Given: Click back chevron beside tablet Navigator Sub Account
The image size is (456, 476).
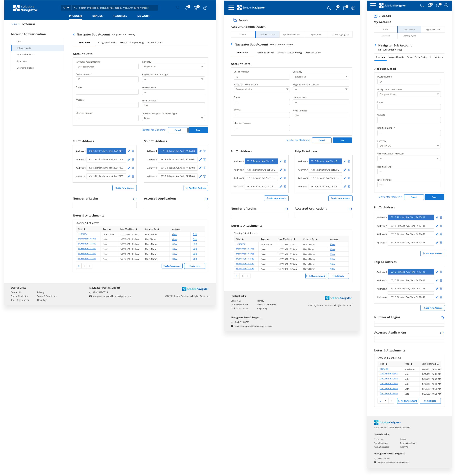Looking at the screenshot, I should point(231,44).
